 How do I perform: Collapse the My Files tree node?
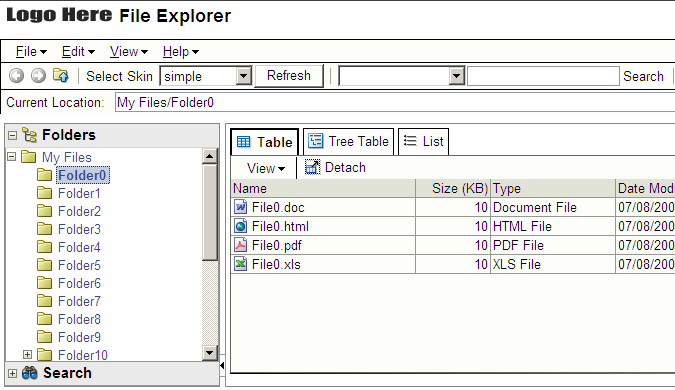point(12,156)
